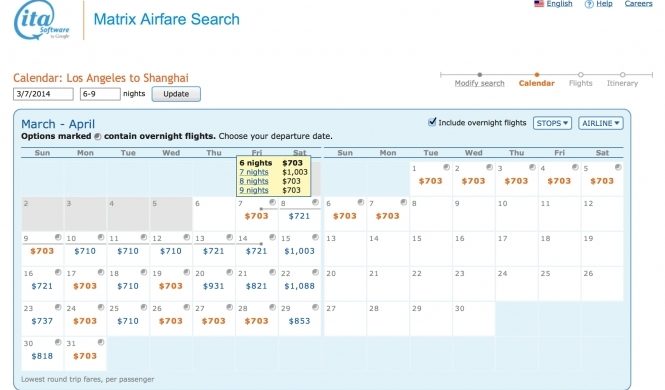Click the nights range input field
The width and height of the screenshot is (665, 390).
click(x=100, y=94)
